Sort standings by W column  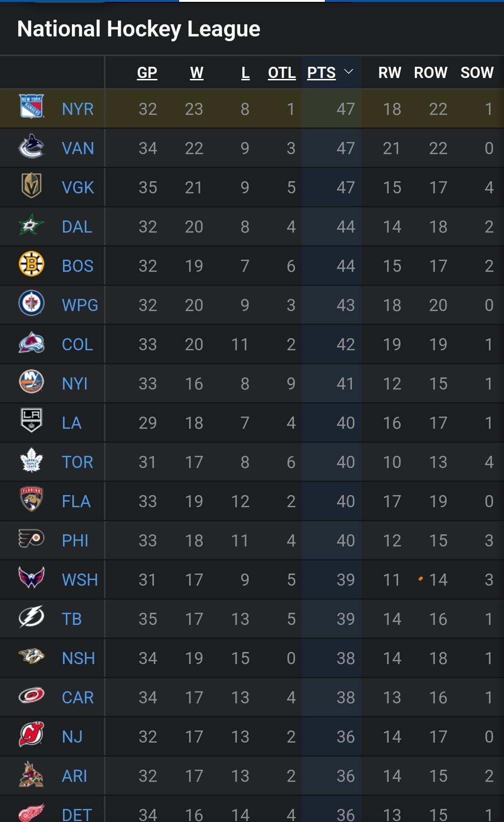click(x=196, y=73)
